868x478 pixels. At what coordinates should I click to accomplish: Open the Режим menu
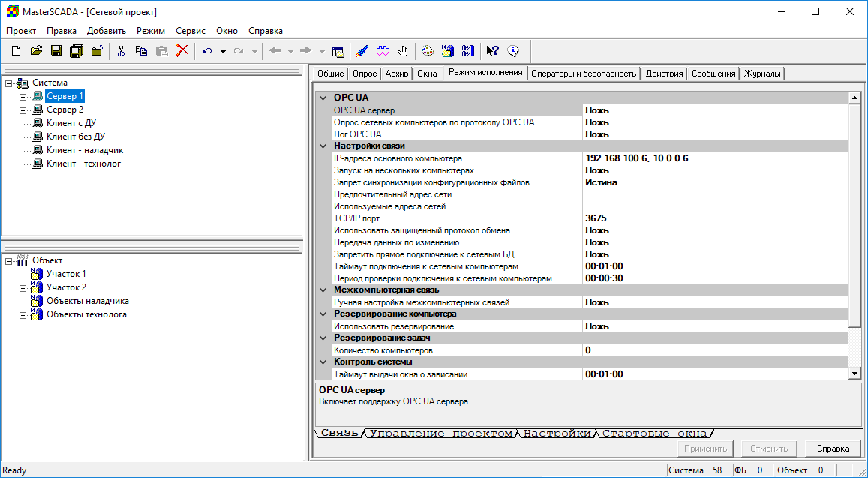tap(151, 31)
